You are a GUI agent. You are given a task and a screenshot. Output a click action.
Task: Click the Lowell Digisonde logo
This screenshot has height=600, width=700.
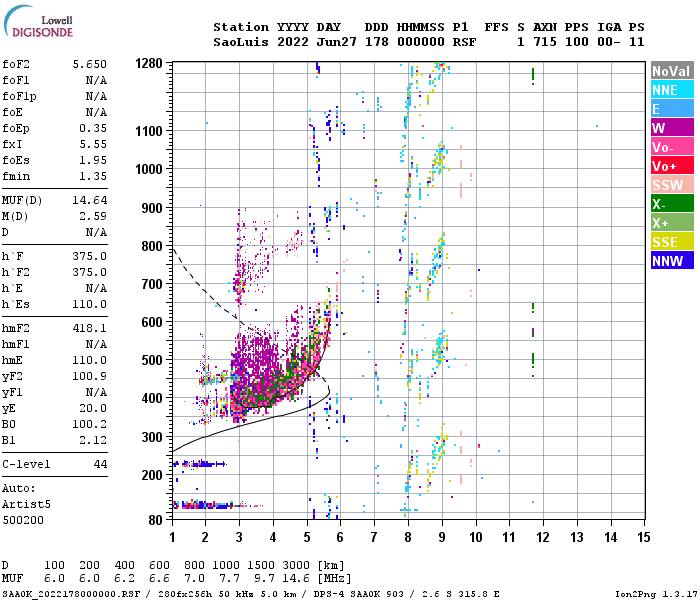tap(38, 21)
